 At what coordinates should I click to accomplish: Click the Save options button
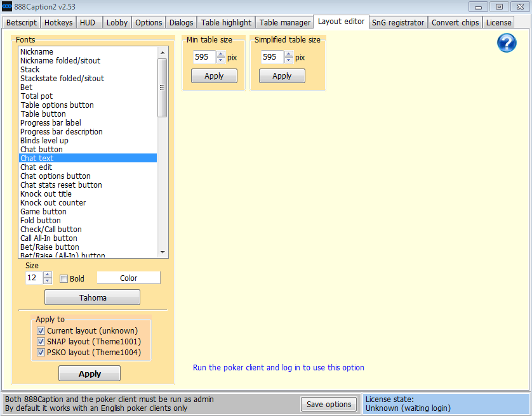329,404
